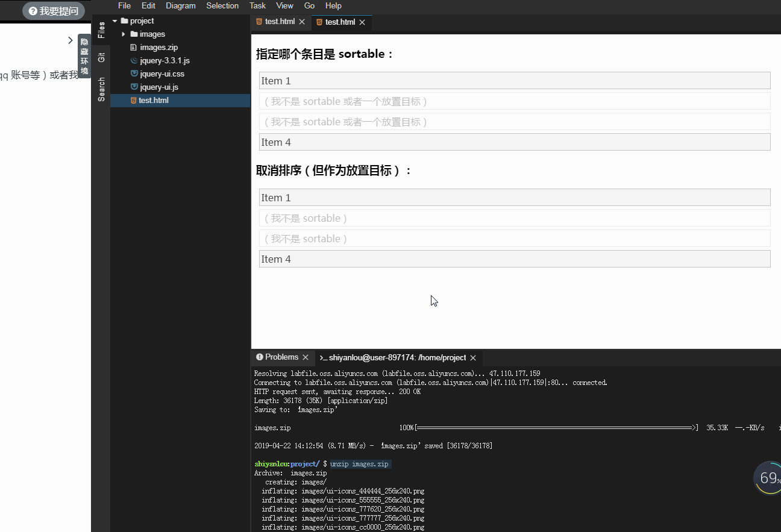Switch to the shiyanlou terminal tab
The width and height of the screenshot is (781, 532).
pyautogui.click(x=397, y=358)
